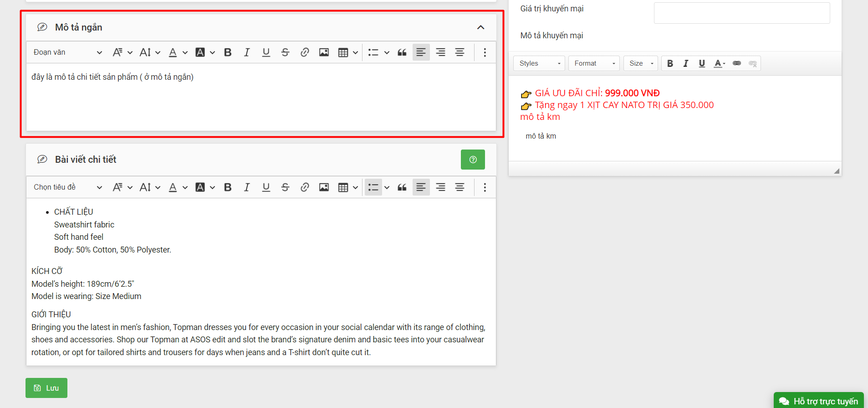Apply block quote in Bài viết chi tiết
The height and width of the screenshot is (408, 868).
402,187
